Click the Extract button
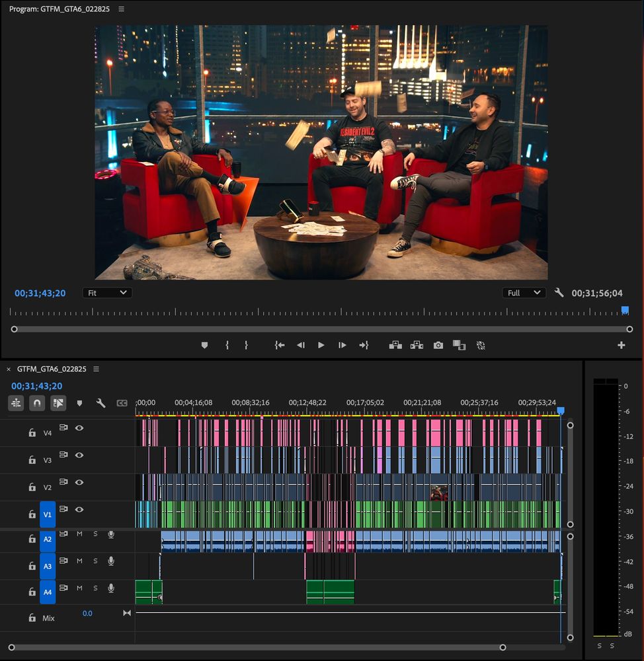 pos(417,345)
